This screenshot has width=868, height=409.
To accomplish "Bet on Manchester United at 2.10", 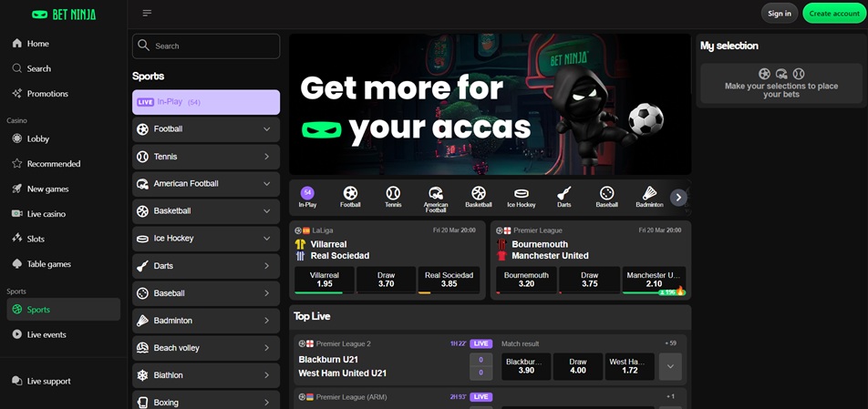I will coord(654,280).
